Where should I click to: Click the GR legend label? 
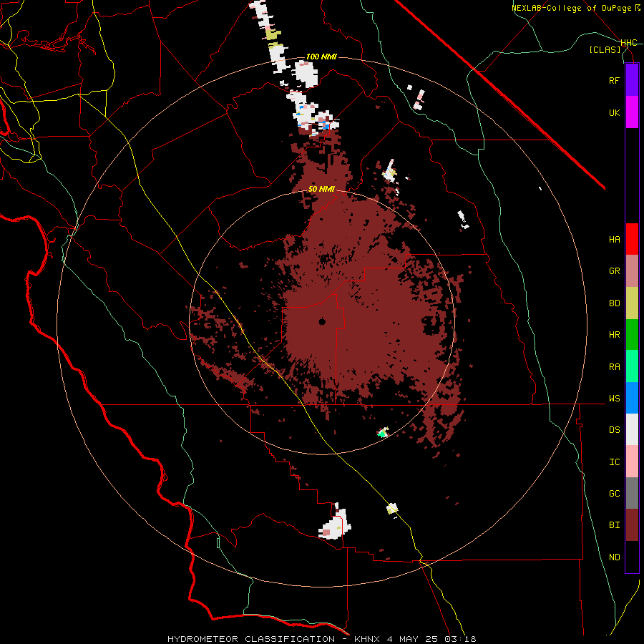point(614,271)
